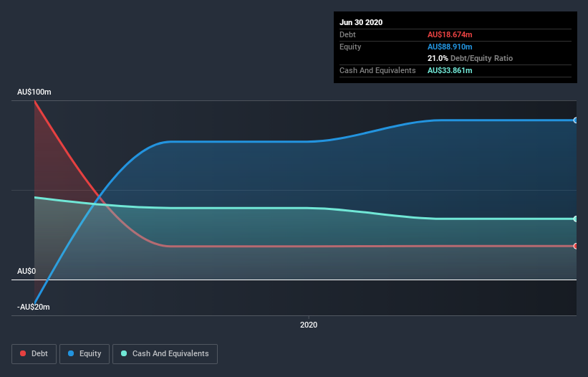Click the -AU$20m y-axis label
Viewport: 588px width, 377px height.
coord(34,307)
